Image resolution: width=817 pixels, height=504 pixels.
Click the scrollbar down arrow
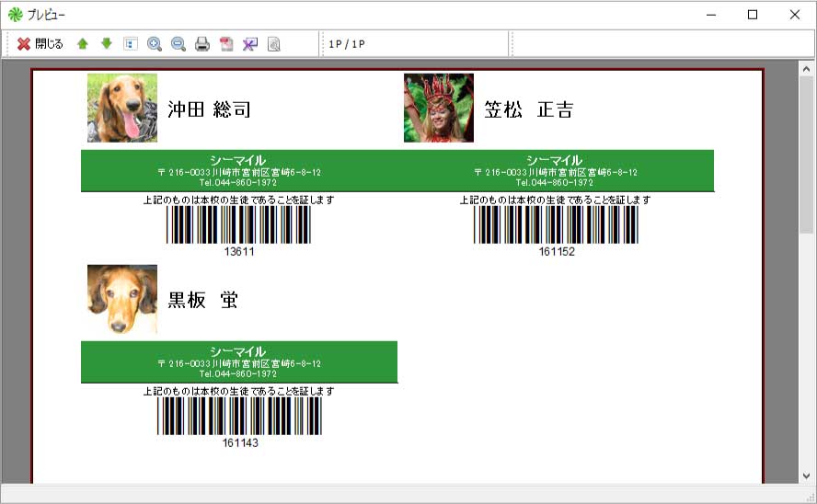[x=806, y=475]
